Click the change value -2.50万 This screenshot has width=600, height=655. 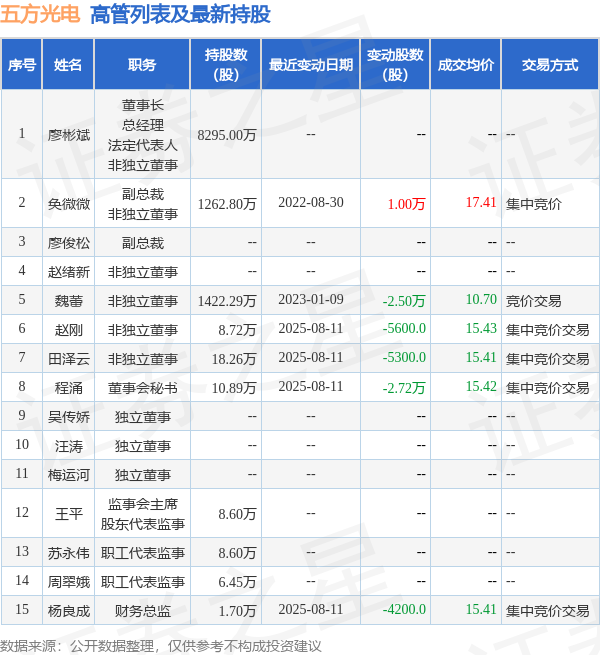tap(404, 301)
